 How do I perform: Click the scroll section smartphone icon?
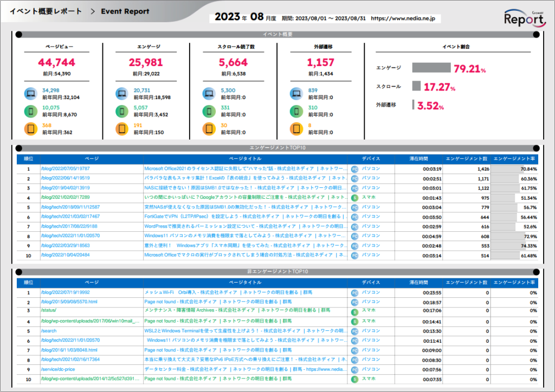[x=210, y=112]
